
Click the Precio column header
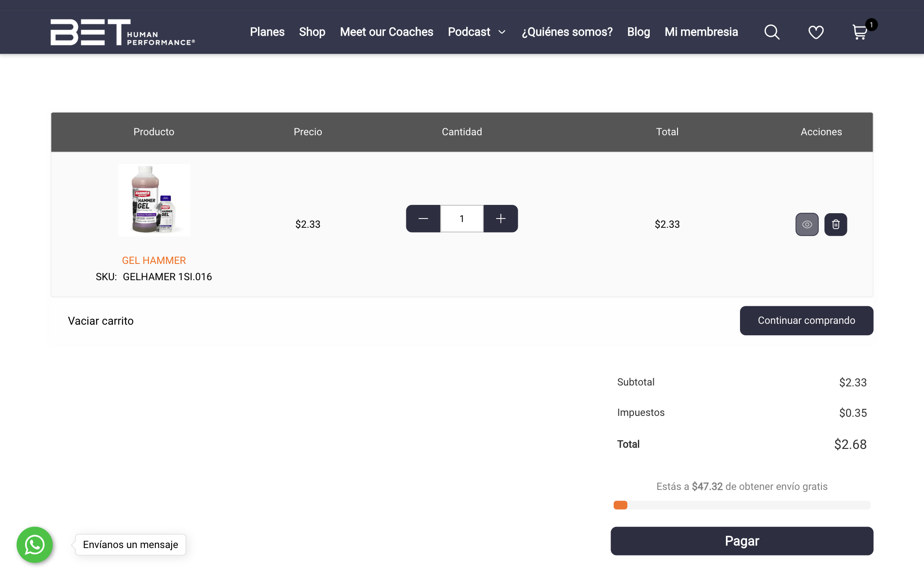308,132
